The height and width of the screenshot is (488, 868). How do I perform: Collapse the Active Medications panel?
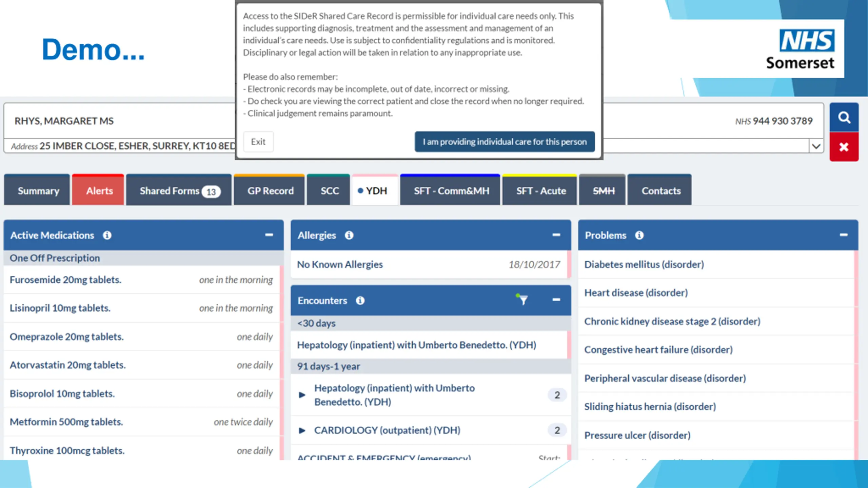(x=269, y=235)
